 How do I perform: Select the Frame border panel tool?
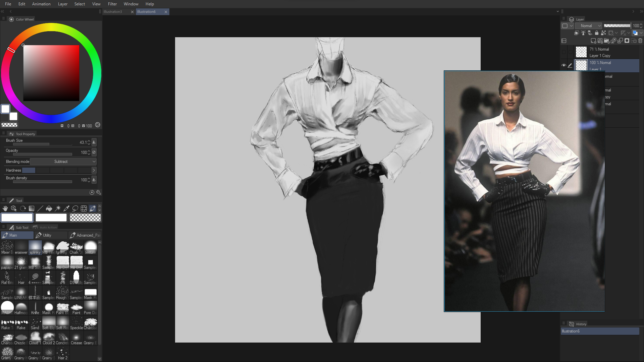tap(84, 208)
